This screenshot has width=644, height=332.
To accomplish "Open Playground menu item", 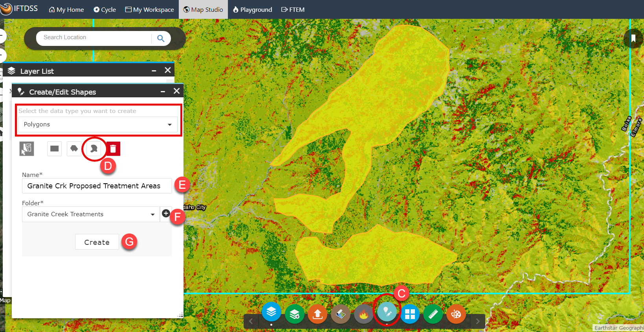I will [x=252, y=9].
